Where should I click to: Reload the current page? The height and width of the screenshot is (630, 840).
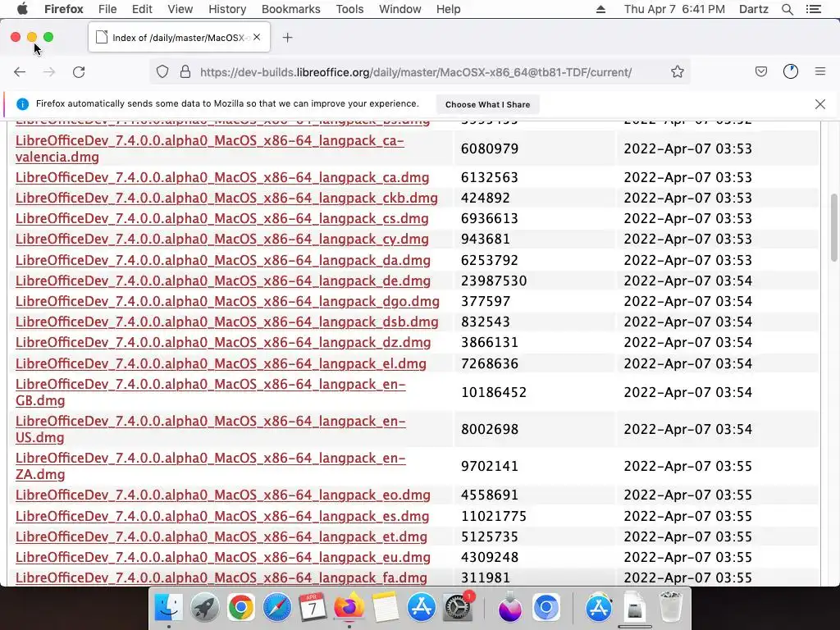pyautogui.click(x=79, y=72)
